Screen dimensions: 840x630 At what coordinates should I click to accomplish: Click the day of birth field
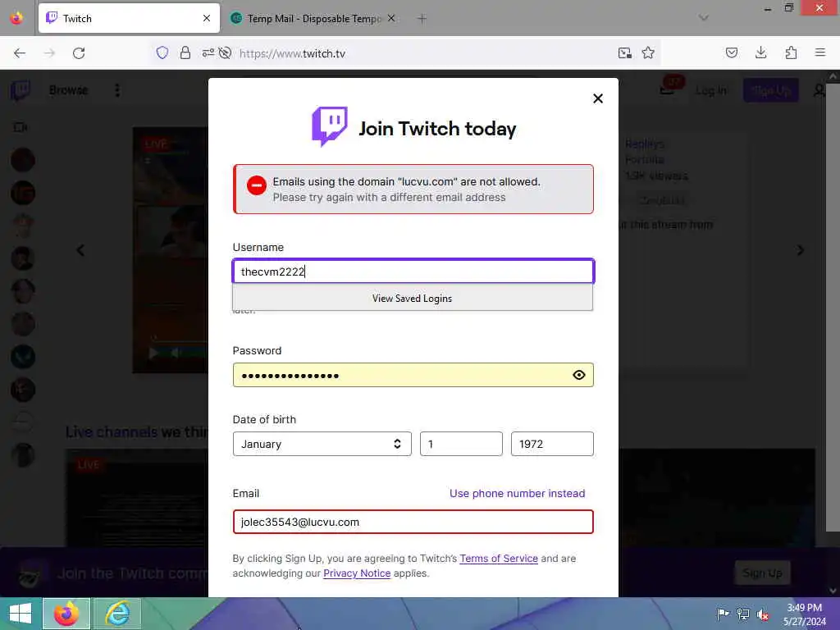[x=461, y=444]
